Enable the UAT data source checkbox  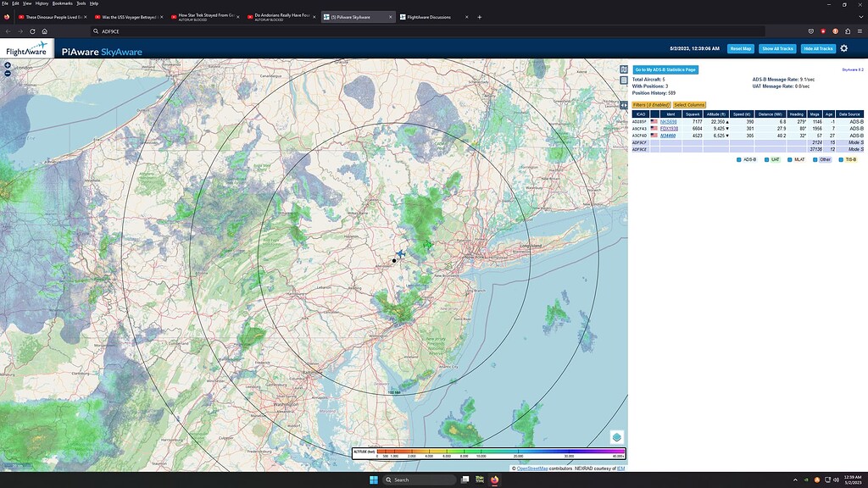[766, 158]
